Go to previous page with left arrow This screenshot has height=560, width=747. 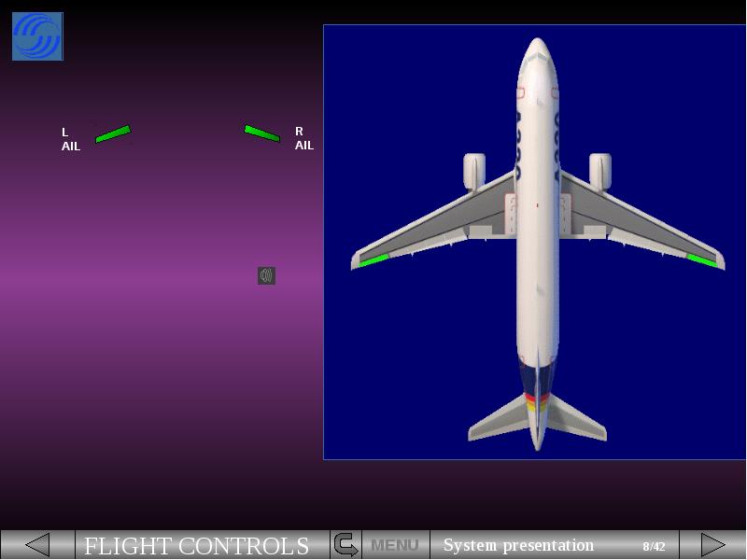pyautogui.click(x=37, y=545)
